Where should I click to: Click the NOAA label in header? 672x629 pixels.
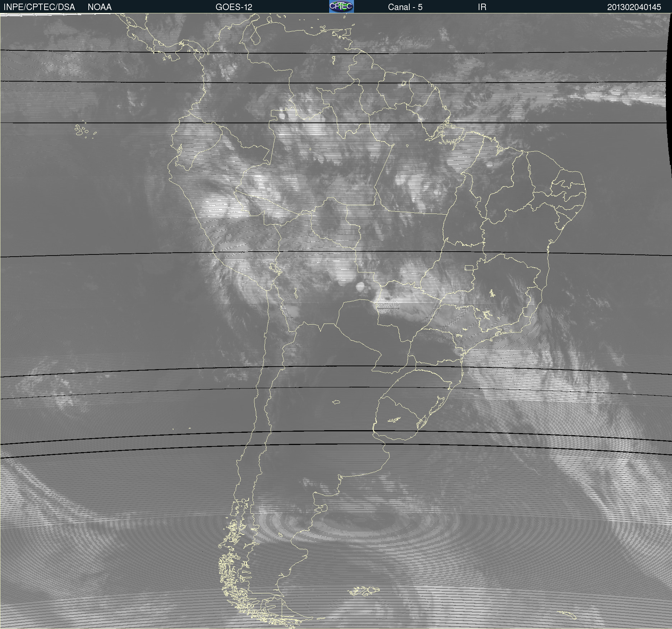click(x=100, y=7)
